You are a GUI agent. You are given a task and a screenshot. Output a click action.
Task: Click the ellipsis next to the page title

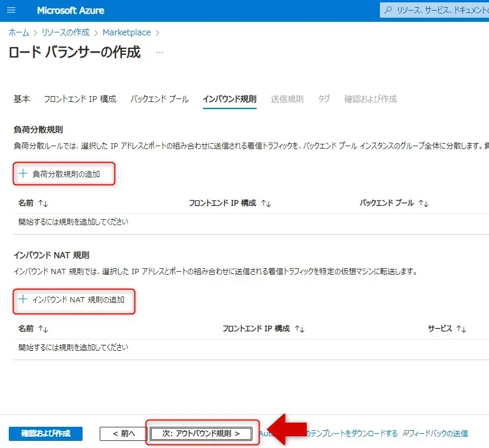coord(159,52)
